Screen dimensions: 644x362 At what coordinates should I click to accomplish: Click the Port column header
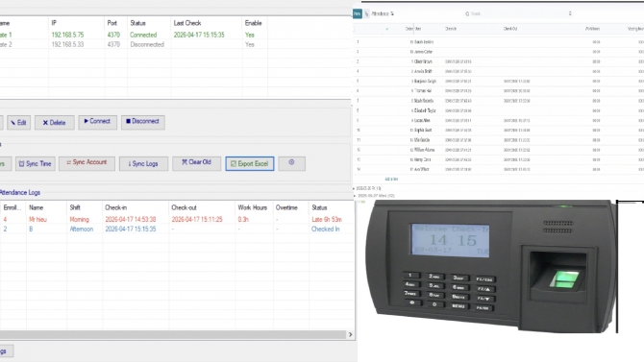(112, 23)
